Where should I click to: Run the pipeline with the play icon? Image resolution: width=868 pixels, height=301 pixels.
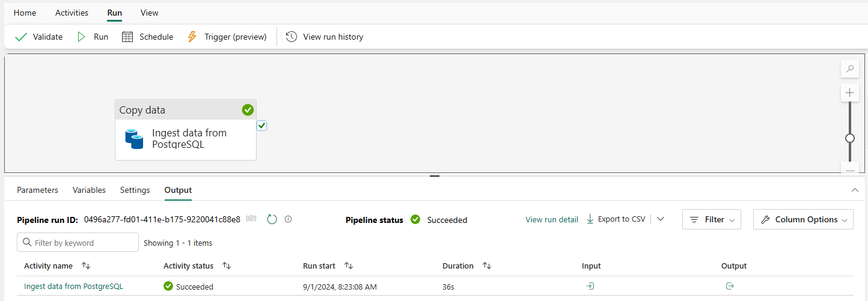pyautogui.click(x=82, y=37)
